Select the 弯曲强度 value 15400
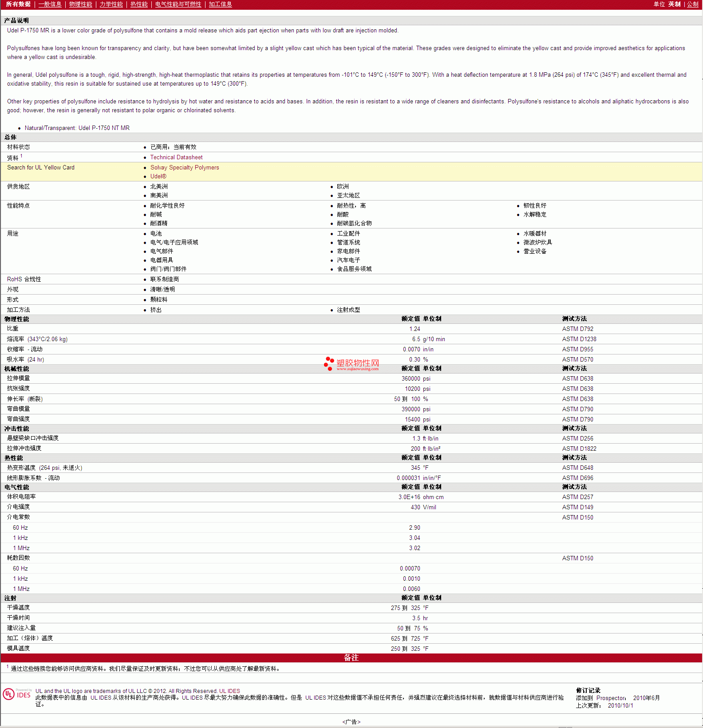 [412, 420]
